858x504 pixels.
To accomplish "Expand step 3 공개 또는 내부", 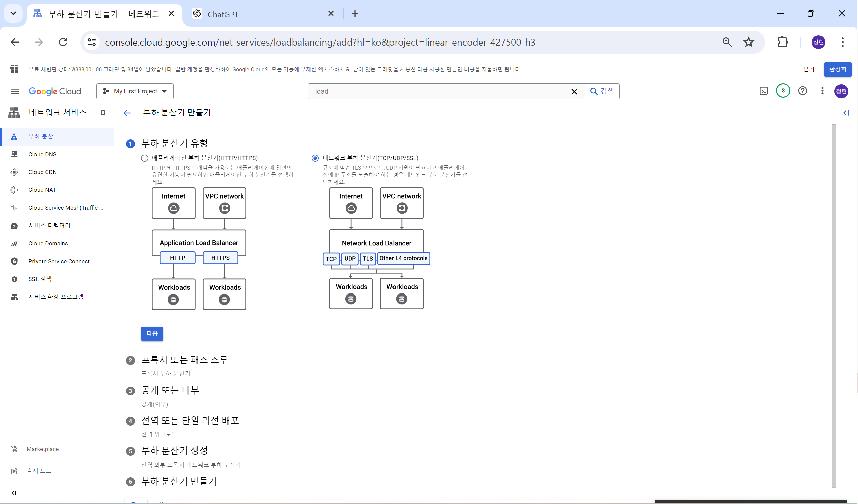I will [x=170, y=390].
